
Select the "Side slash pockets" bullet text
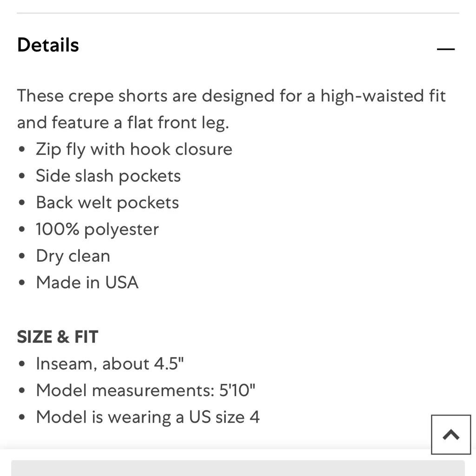click(x=108, y=176)
